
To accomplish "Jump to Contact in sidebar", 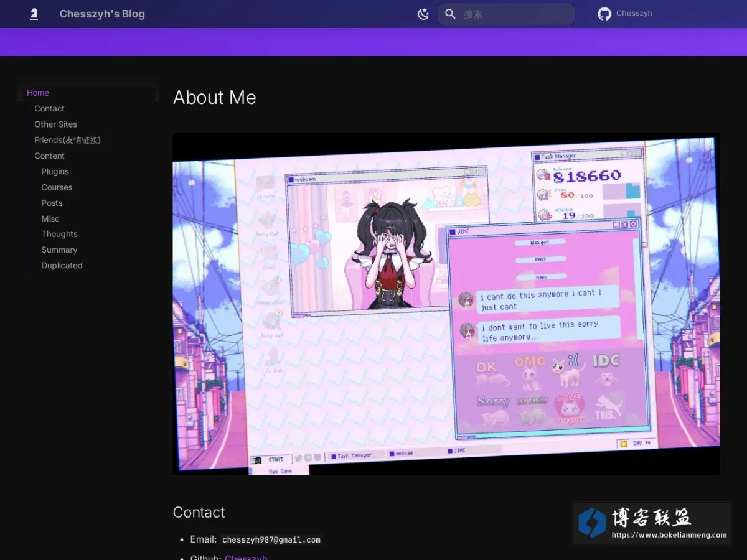I will [49, 108].
